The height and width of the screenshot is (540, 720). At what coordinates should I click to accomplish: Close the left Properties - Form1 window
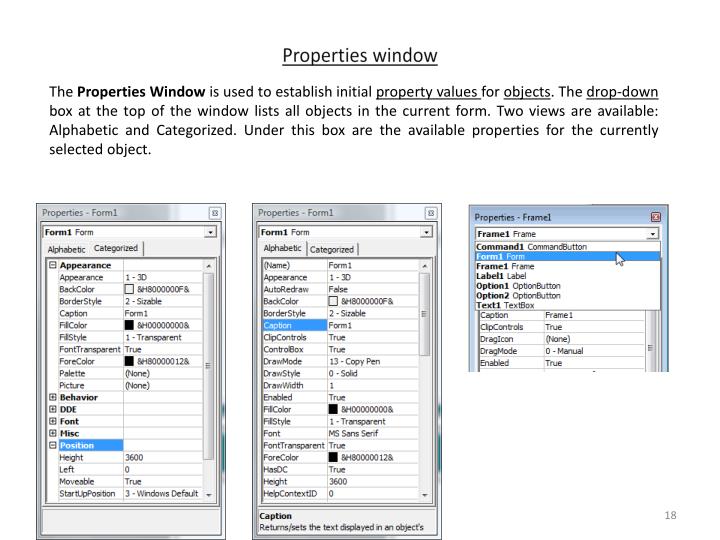pos(214,213)
